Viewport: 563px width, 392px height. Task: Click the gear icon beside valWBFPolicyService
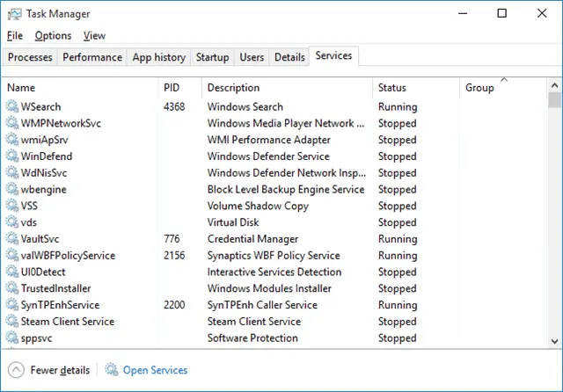[x=12, y=255]
